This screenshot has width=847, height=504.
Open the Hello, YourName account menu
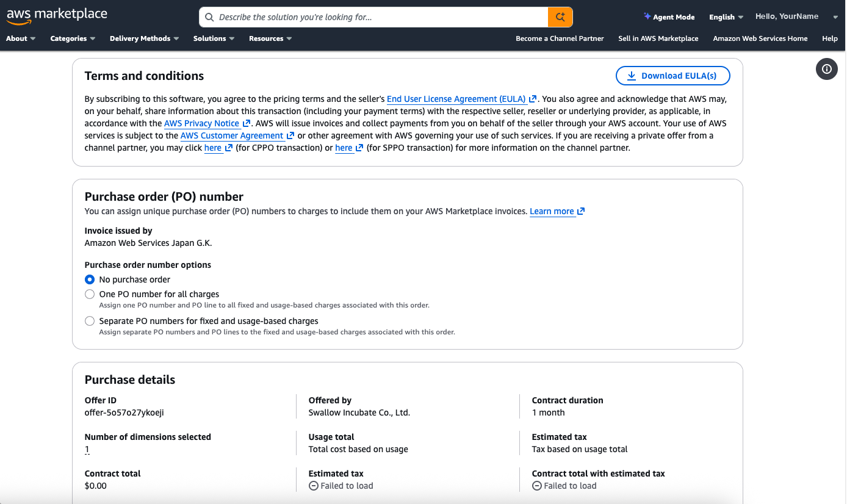(x=787, y=16)
